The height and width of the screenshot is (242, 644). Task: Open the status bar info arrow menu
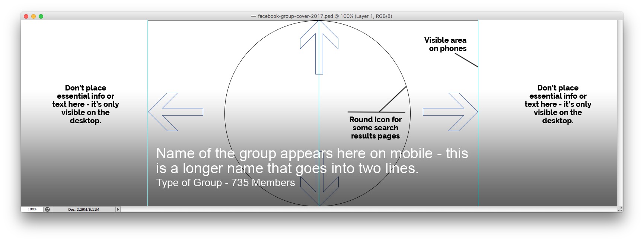coord(118,209)
